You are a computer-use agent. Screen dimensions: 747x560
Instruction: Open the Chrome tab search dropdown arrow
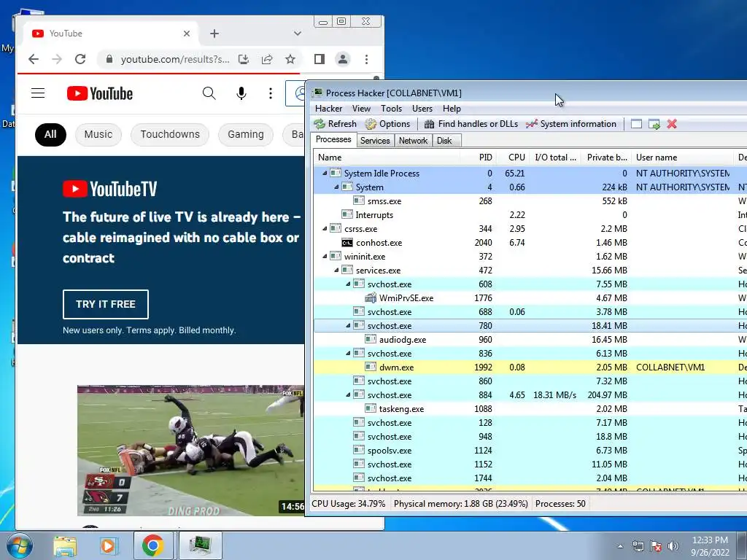(x=298, y=34)
